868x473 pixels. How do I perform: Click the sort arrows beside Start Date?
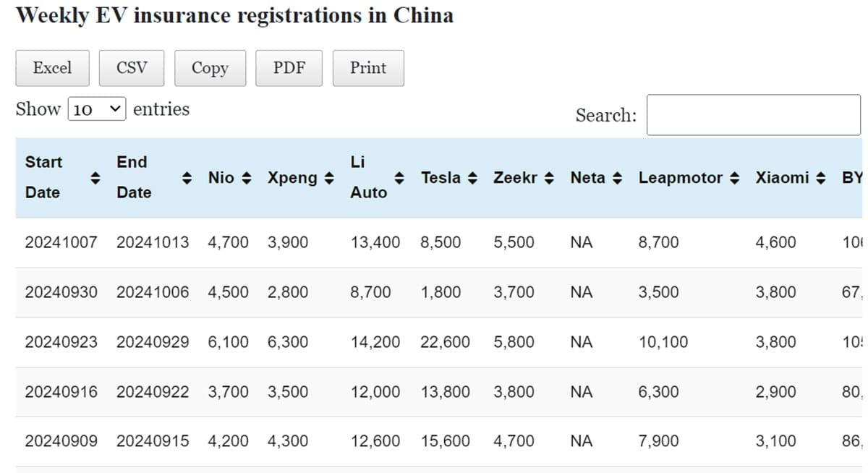[x=94, y=178]
